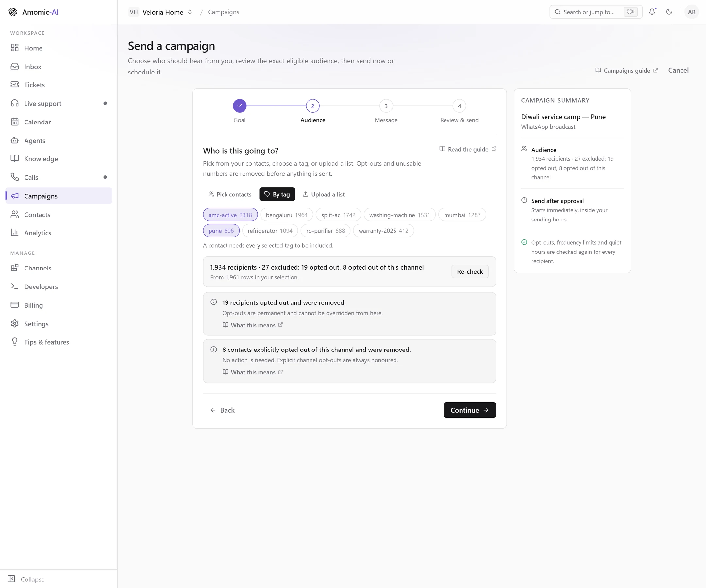This screenshot has height=588, width=706.
Task: Select the washing-machine tag
Action: click(x=399, y=215)
